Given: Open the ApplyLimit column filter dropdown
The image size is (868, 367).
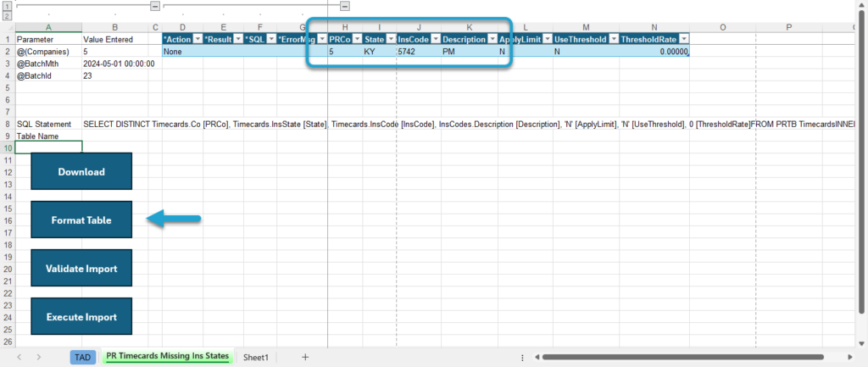Looking at the screenshot, I should [x=548, y=39].
